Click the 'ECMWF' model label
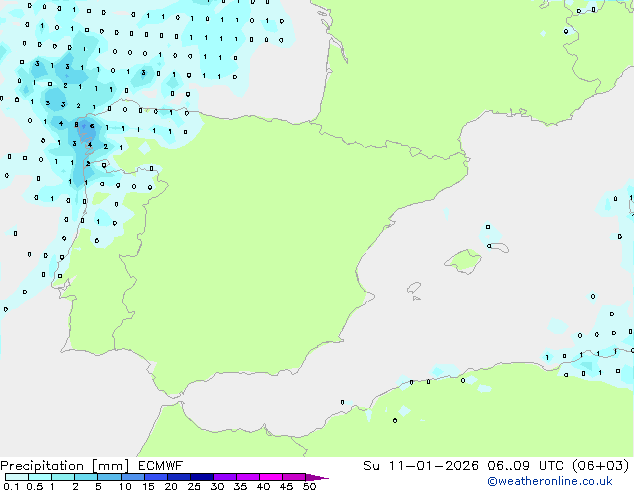 pos(160,466)
